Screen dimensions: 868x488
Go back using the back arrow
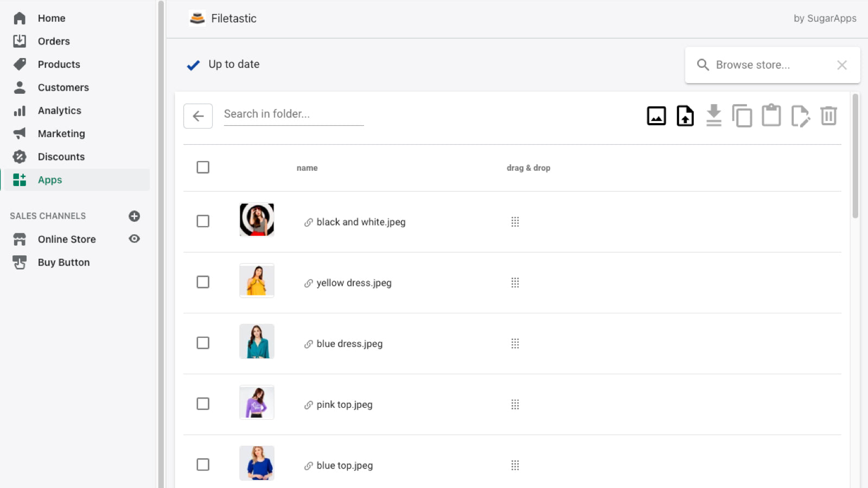(197, 116)
